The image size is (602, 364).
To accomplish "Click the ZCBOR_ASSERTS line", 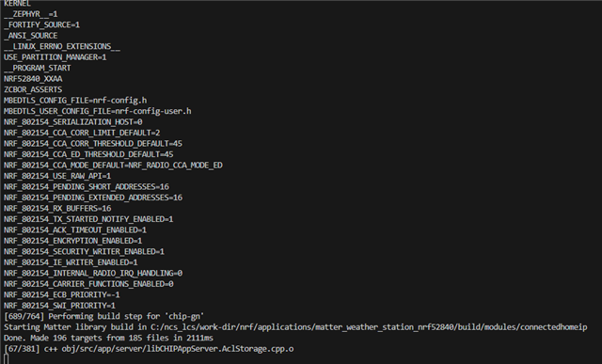I will pos(33,89).
